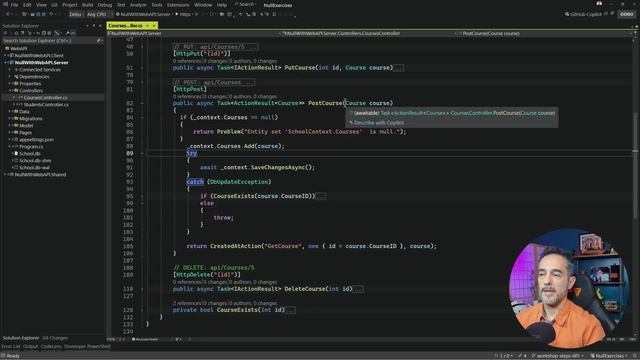The width and height of the screenshot is (640, 360).
Task: Collapse the PostCourse method at line 82
Action: (142, 103)
